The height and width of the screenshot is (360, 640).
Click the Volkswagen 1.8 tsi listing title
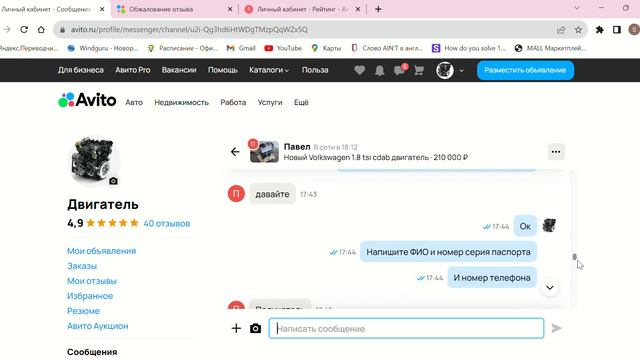pos(376,157)
